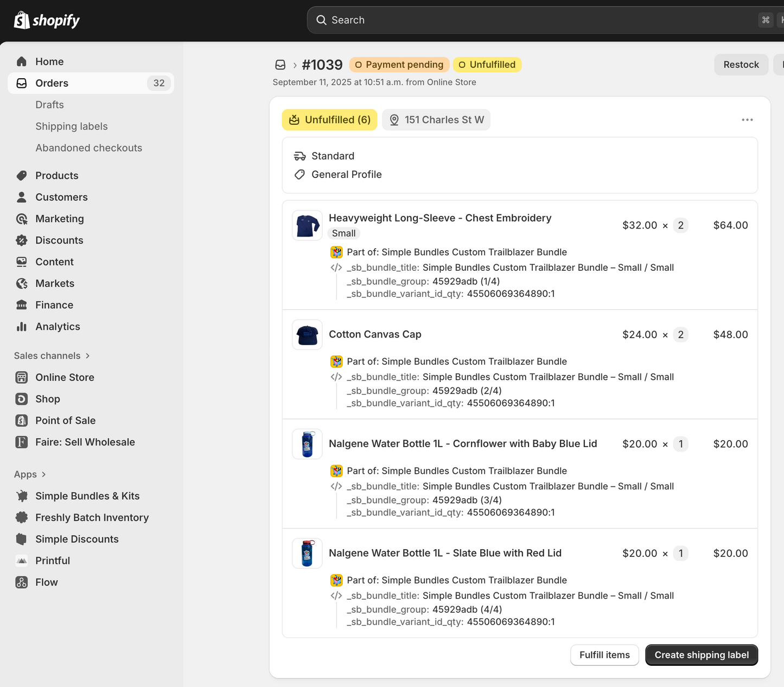Go to Markets page
The height and width of the screenshot is (687, 784).
coord(55,283)
